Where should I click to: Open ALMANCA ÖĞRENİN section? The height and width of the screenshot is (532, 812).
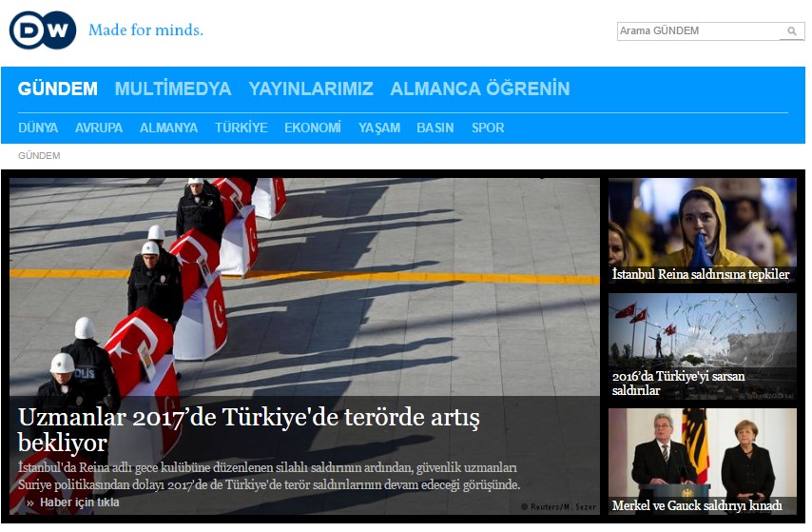(480, 89)
